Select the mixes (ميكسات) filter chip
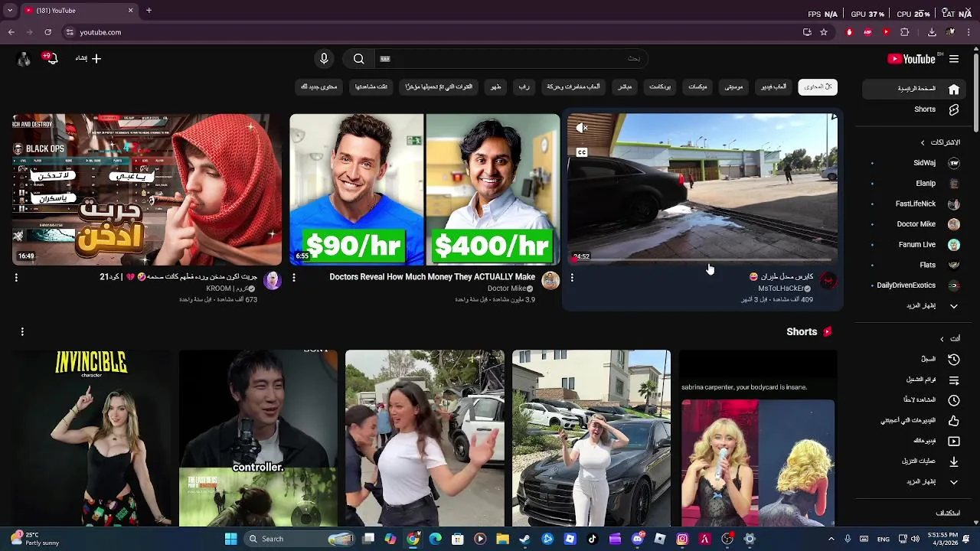The height and width of the screenshot is (551, 980). (697, 87)
